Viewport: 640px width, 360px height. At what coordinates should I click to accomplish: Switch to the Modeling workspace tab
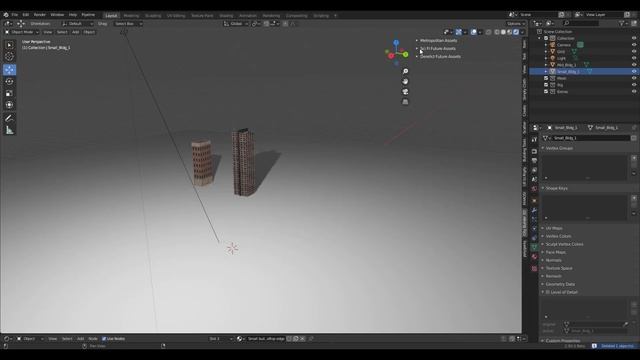point(131,16)
